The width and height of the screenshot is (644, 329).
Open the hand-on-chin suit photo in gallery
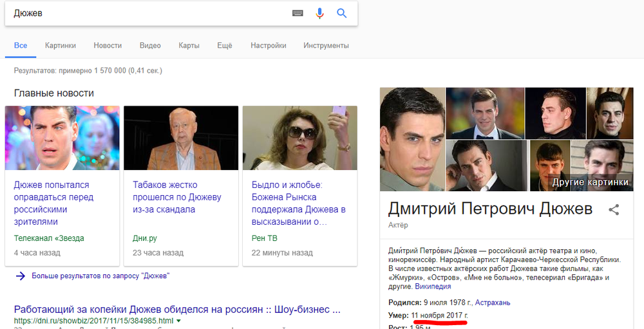click(x=488, y=165)
